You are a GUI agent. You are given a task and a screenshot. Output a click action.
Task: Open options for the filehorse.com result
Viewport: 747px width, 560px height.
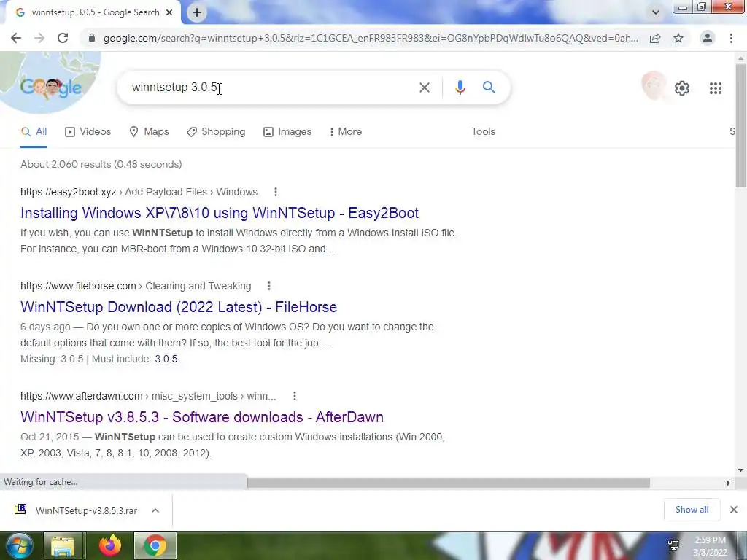click(x=269, y=286)
